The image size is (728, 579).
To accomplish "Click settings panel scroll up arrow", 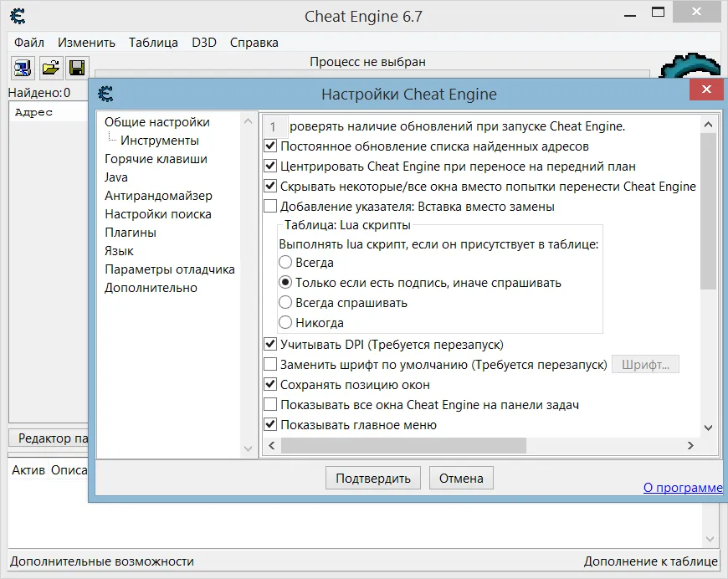I will (708, 124).
